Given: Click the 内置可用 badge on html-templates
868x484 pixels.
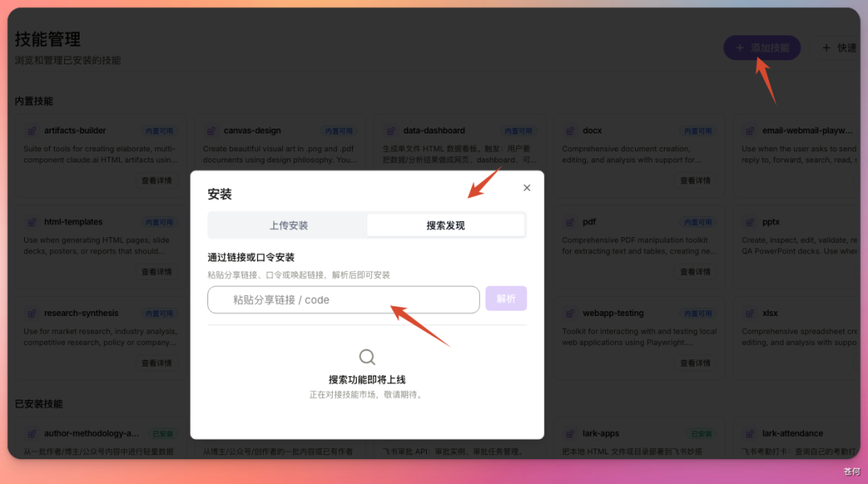Looking at the screenshot, I should tap(159, 222).
